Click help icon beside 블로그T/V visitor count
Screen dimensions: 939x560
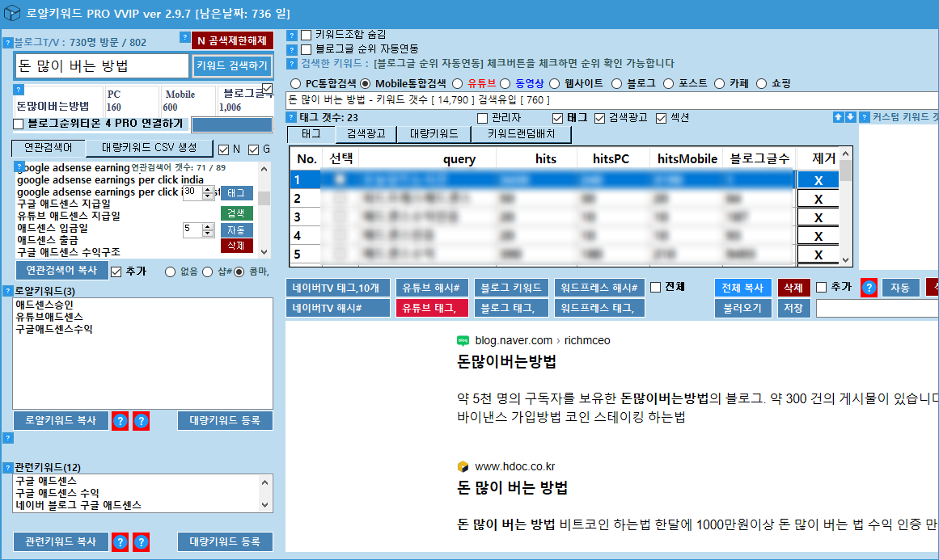(8, 43)
